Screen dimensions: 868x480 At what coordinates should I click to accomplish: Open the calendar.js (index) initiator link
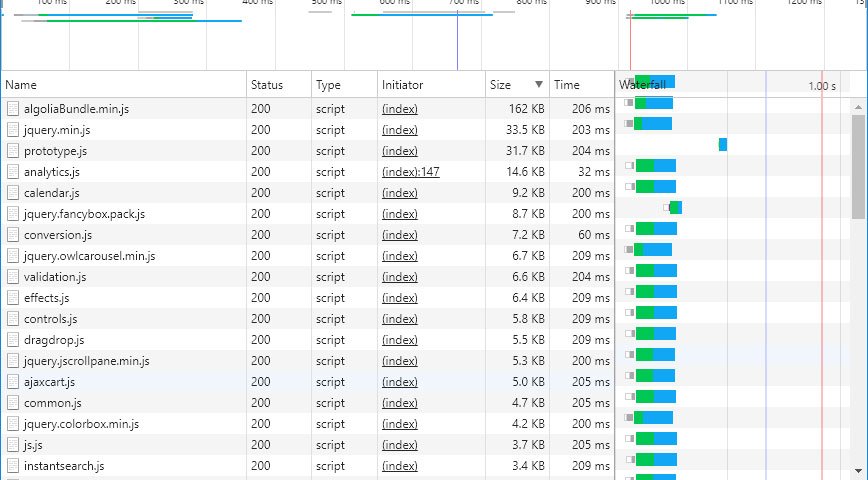pos(400,193)
